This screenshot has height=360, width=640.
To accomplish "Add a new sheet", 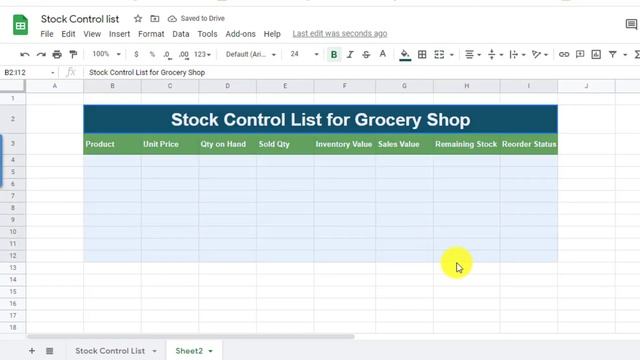I will pyautogui.click(x=31, y=351).
